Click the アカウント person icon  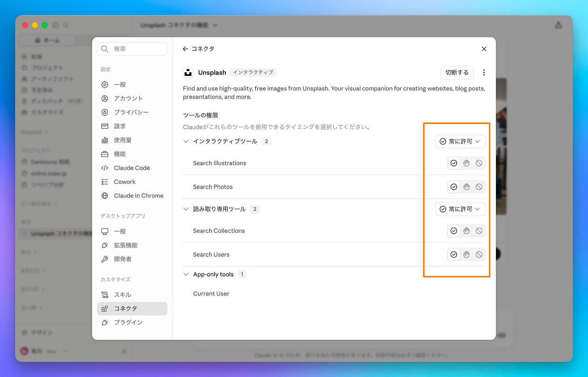point(105,98)
